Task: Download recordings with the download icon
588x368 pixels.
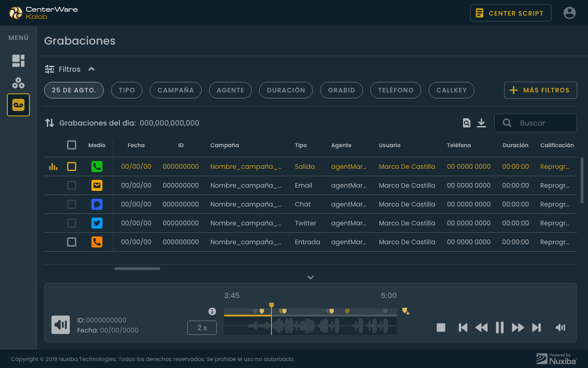Action: click(x=481, y=123)
